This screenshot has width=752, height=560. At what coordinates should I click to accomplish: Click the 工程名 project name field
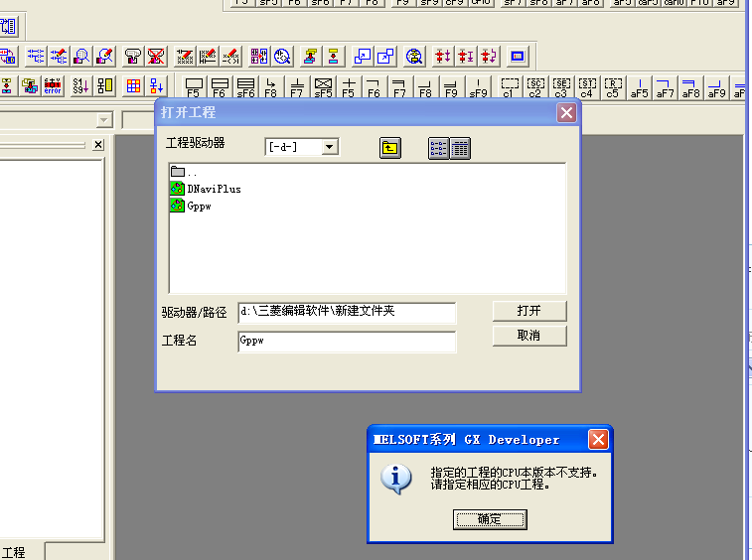pos(346,341)
